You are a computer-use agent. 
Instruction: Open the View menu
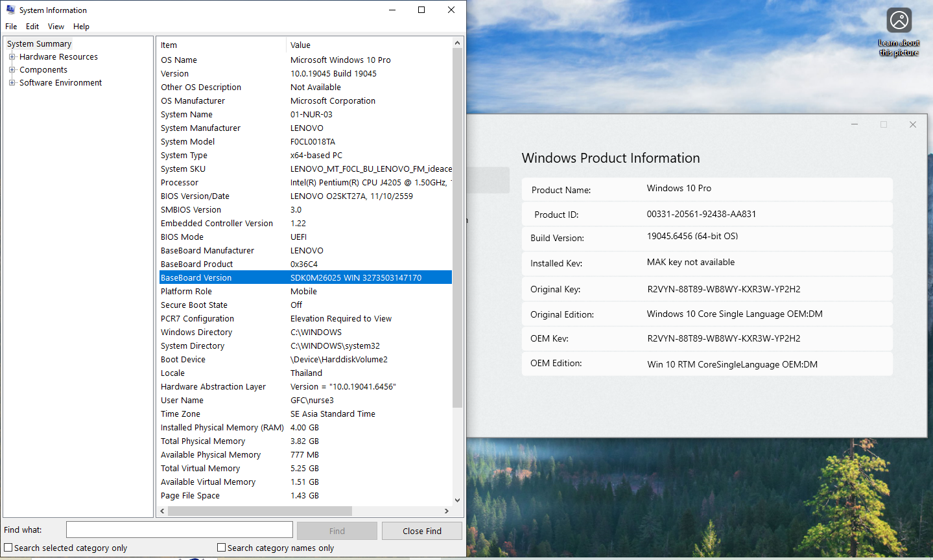56,27
